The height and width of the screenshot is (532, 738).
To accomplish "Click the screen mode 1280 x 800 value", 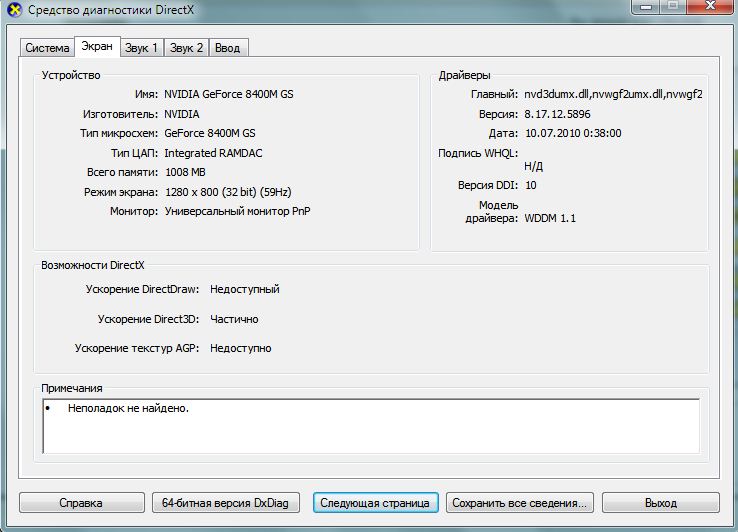I will point(227,191).
